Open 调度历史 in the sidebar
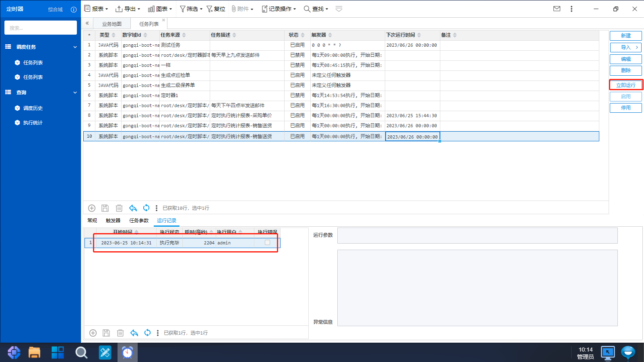Screen dimensions: 644x362 point(33,108)
